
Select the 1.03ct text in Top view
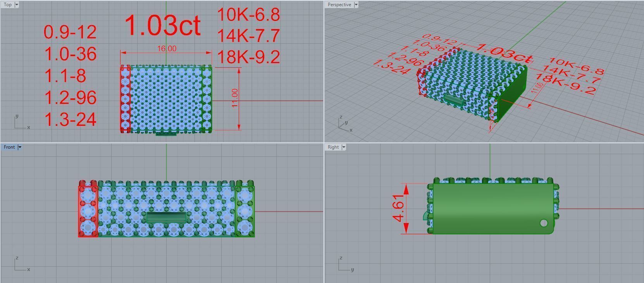(162, 25)
